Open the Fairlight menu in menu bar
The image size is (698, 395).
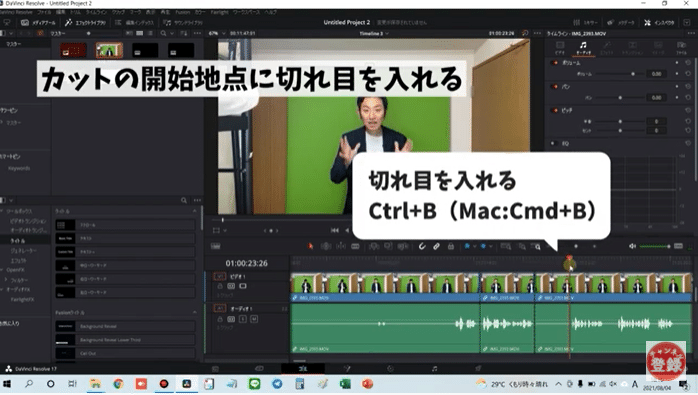click(x=219, y=12)
